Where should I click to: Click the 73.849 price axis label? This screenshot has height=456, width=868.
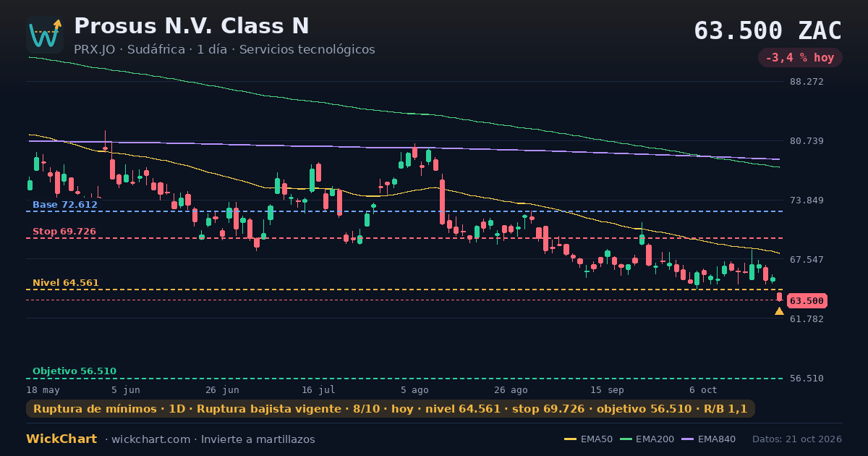[807, 200]
